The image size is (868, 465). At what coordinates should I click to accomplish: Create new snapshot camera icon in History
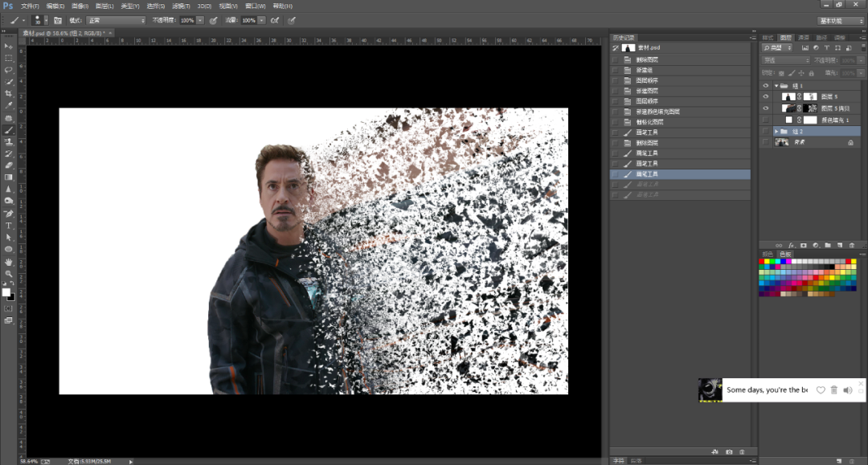tap(729, 451)
